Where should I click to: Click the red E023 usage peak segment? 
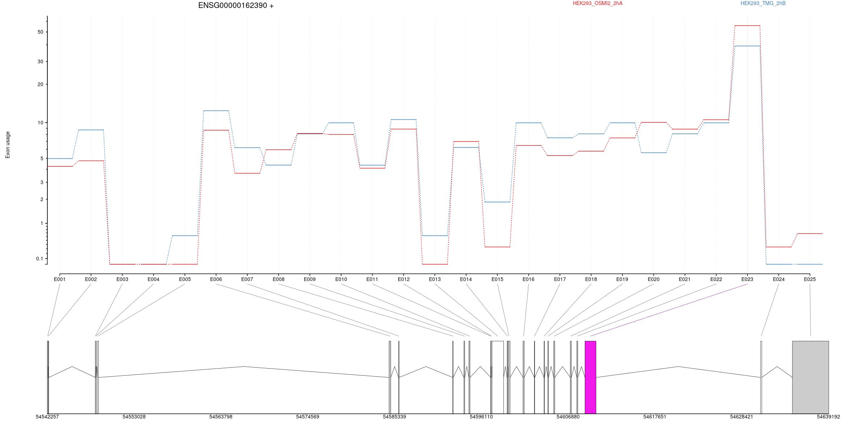[x=747, y=26]
